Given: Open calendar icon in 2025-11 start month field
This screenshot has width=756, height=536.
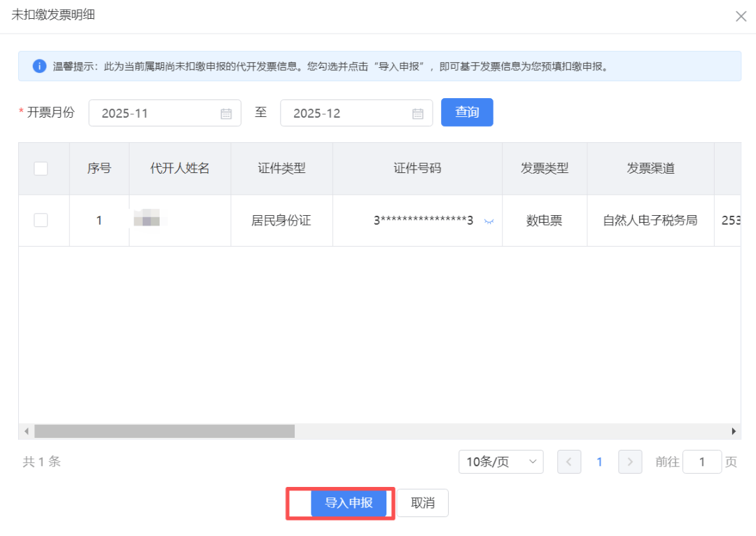Looking at the screenshot, I should click(x=226, y=114).
